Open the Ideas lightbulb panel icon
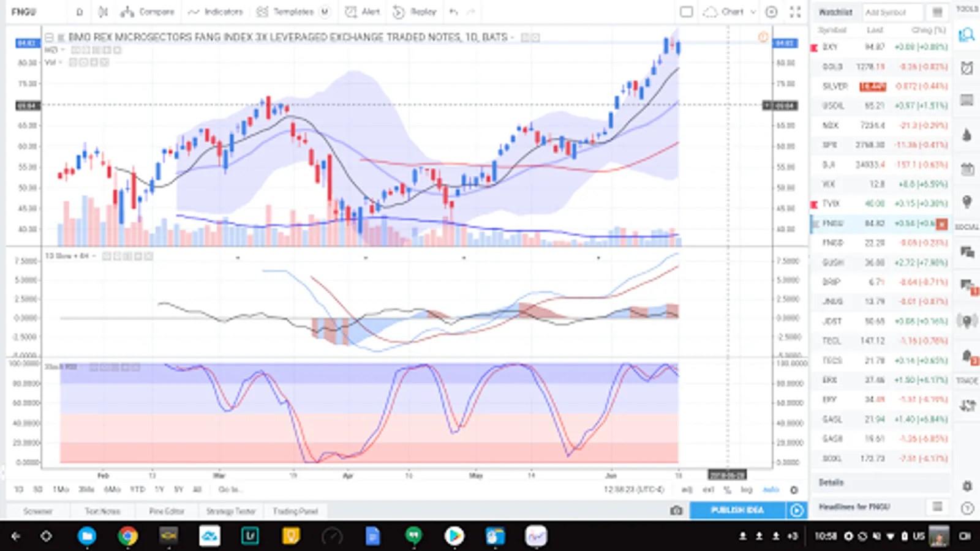 pos(967,201)
